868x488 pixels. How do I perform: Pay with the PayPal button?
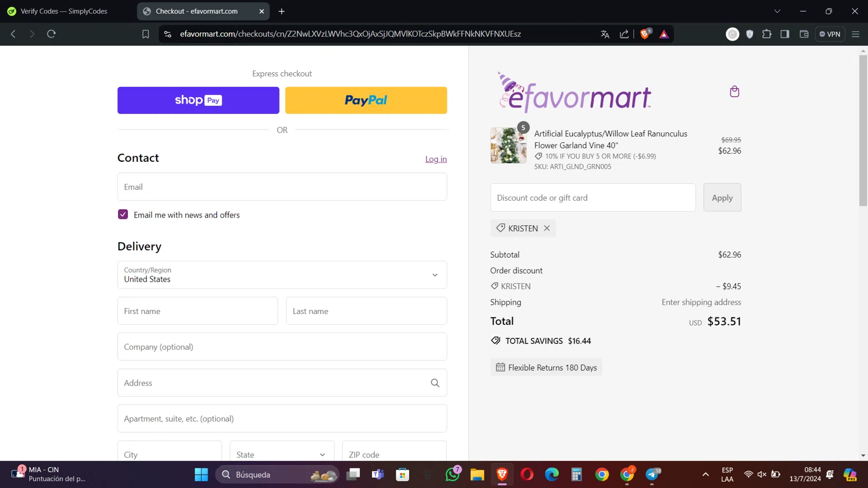coord(366,100)
